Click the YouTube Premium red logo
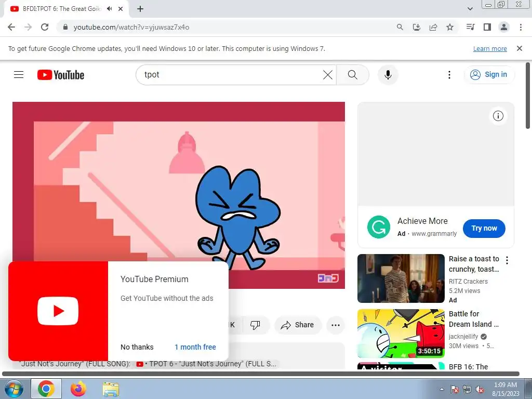532x399 pixels. click(x=58, y=311)
